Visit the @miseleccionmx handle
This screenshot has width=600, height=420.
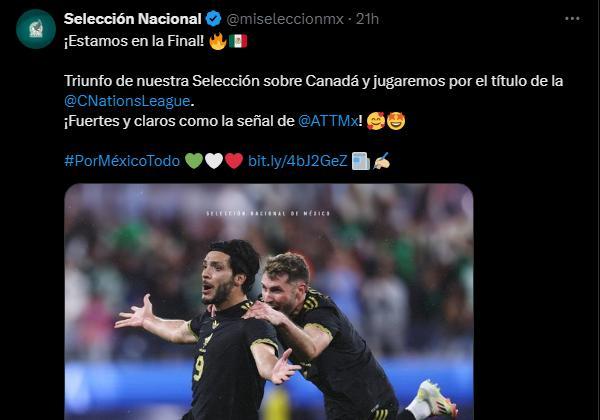click(x=285, y=19)
